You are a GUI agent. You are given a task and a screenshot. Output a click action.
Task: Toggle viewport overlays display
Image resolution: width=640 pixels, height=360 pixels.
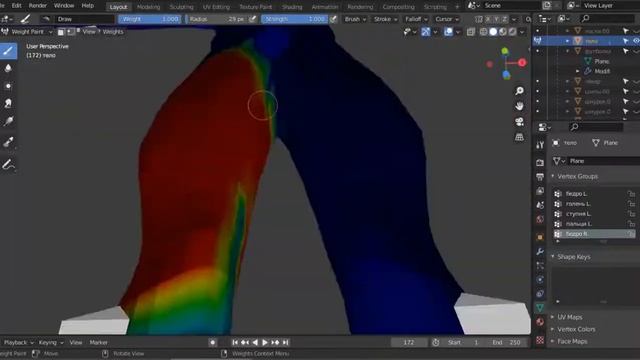pyautogui.click(x=448, y=32)
